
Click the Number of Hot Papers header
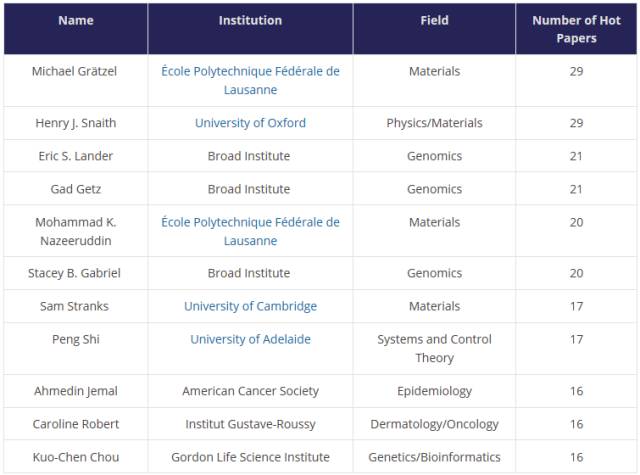(577, 29)
